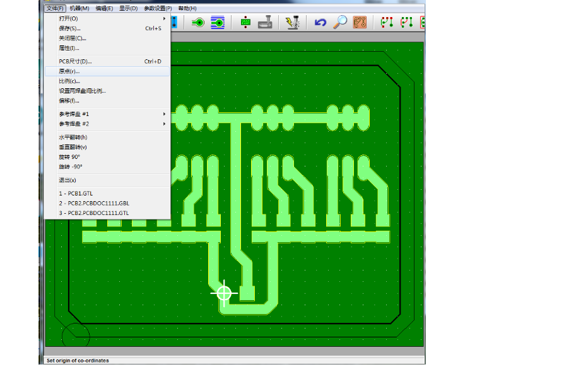
Task: Open the 编辑(E) menu
Action: pyautogui.click(x=104, y=8)
